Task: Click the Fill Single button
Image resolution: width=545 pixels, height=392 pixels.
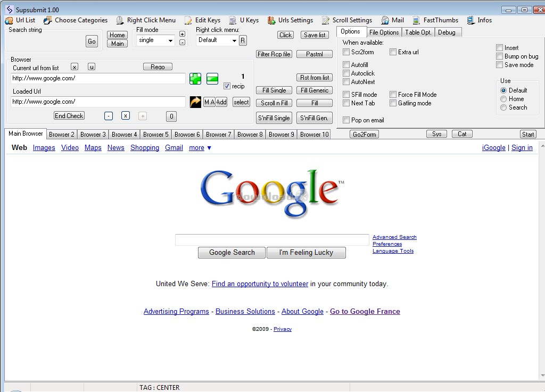Action: [x=274, y=90]
